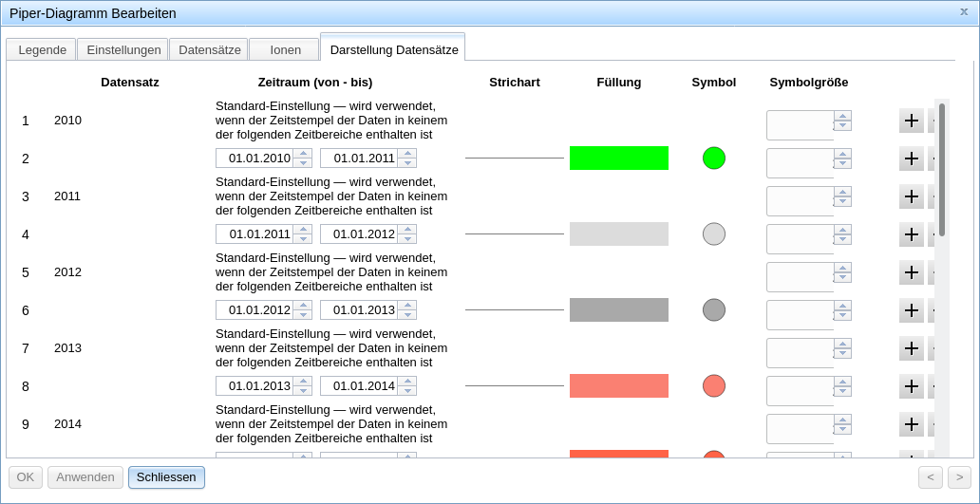Open the light gray fill color in row 4
The image size is (980, 504).
point(619,233)
